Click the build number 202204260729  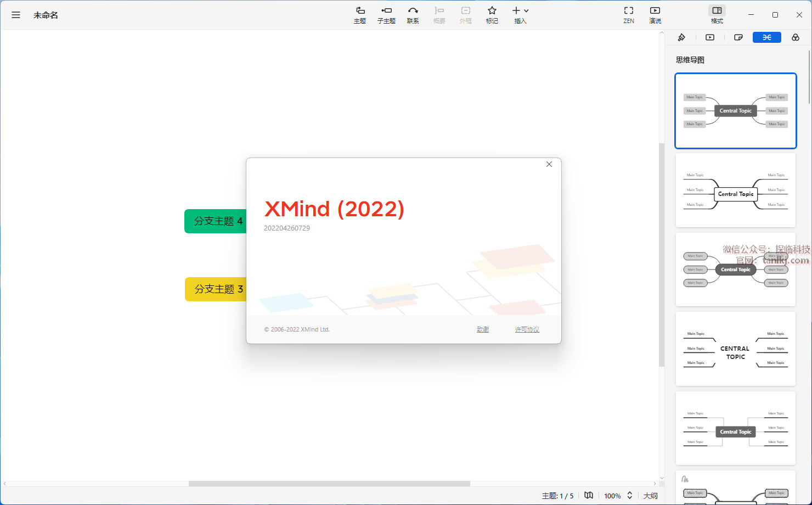tap(287, 228)
